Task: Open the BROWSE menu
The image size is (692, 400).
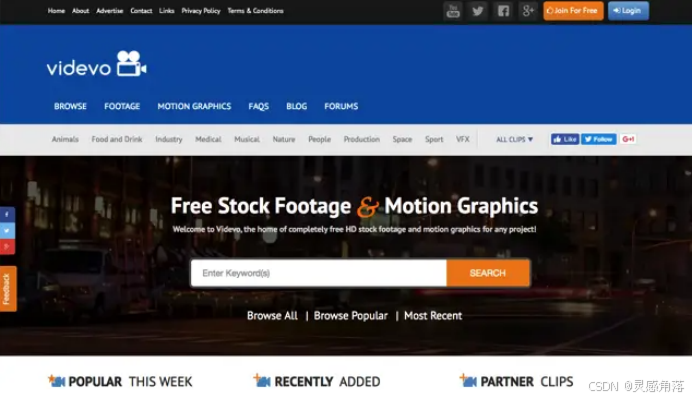Action: click(x=70, y=106)
